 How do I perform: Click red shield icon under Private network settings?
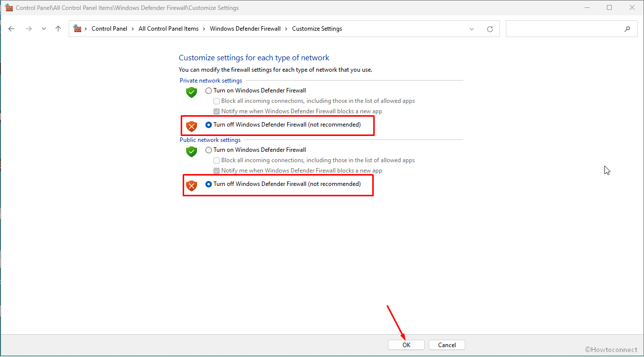tap(192, 127)
